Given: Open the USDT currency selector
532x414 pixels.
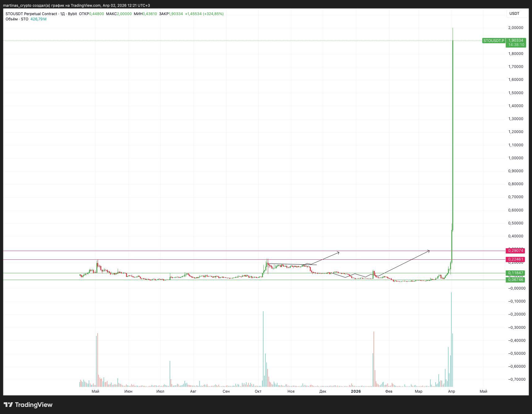Looking at the screenshot, I should (514, 14).
